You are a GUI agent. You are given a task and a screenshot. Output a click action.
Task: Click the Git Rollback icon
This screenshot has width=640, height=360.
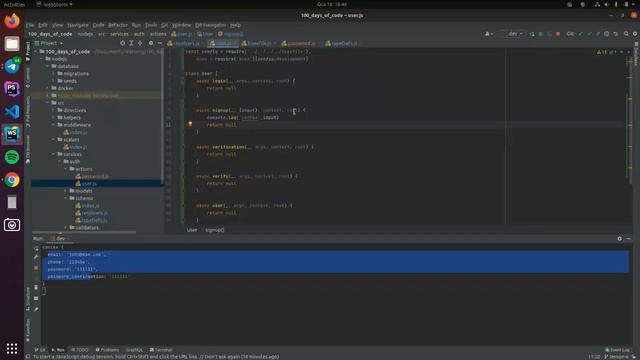click(616, 34)
